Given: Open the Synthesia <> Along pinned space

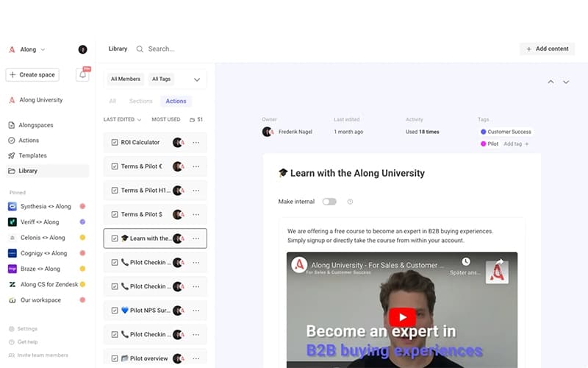Looking at the screenshot, I should tap(46, 206).
